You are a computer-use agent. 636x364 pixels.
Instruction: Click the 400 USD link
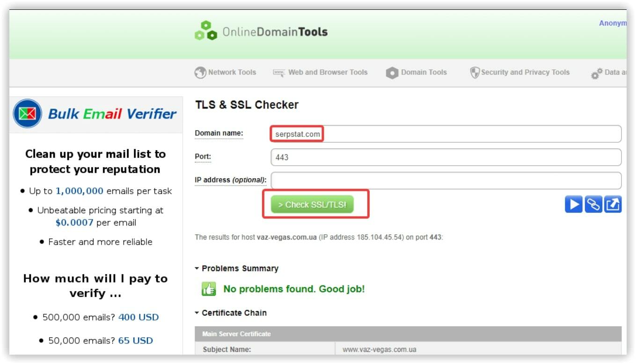[139, 317]
